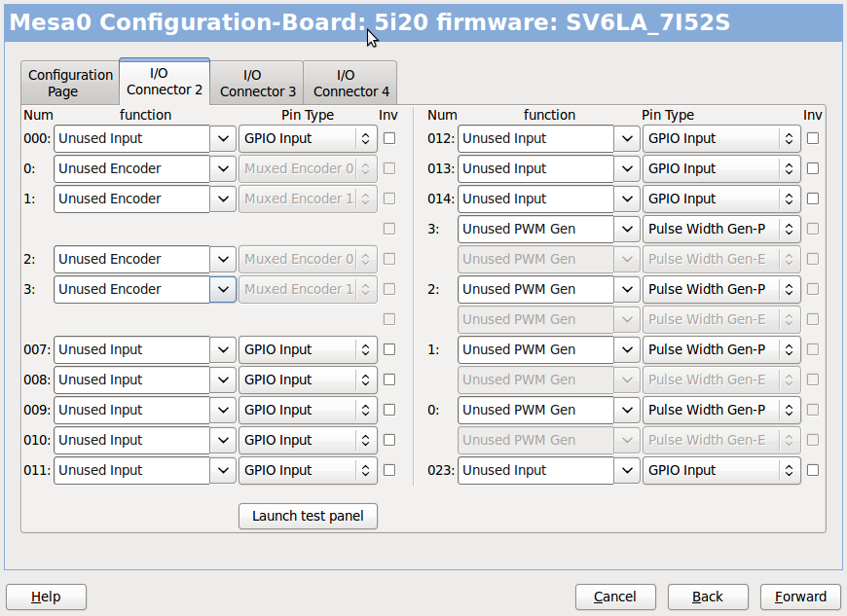847x616 pixels.
Task: Change Pulse Width Gen-P type for PWM 0
Action: click(x=721, y=411)
